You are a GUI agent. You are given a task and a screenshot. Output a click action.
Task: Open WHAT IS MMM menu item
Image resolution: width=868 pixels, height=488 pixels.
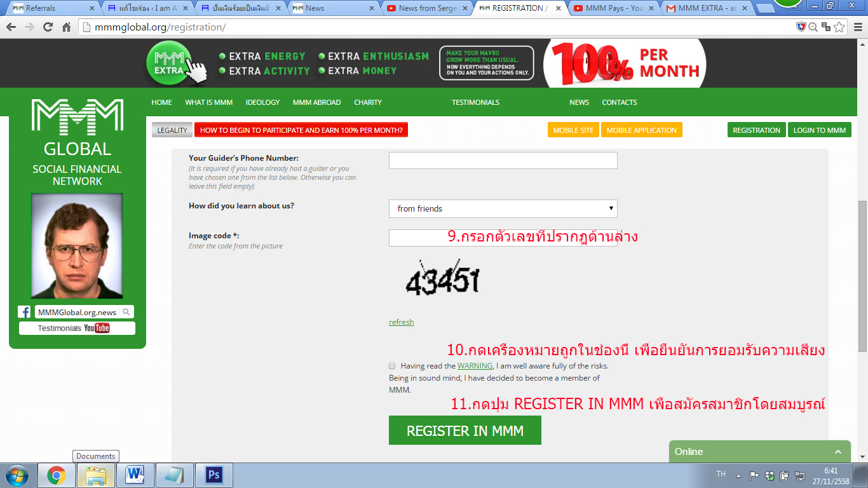(x=208, y=102)
